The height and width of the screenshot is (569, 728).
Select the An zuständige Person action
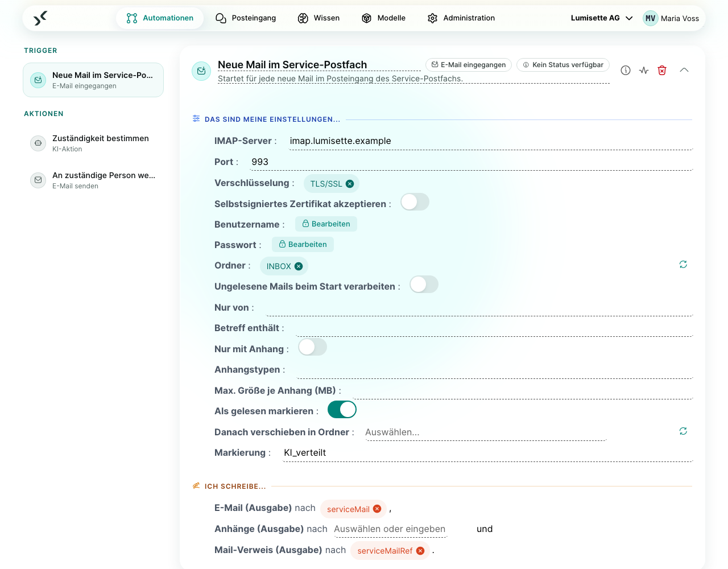tap(93, 180)
